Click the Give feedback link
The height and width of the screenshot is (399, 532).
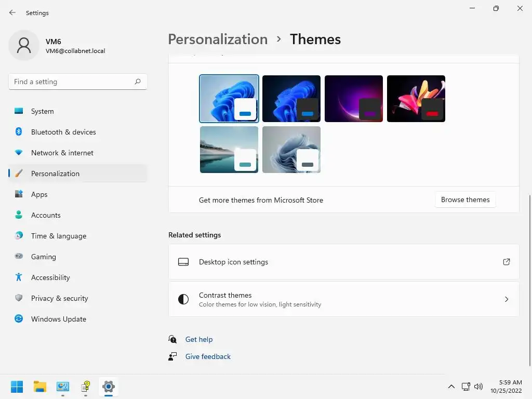pos(208,356)
